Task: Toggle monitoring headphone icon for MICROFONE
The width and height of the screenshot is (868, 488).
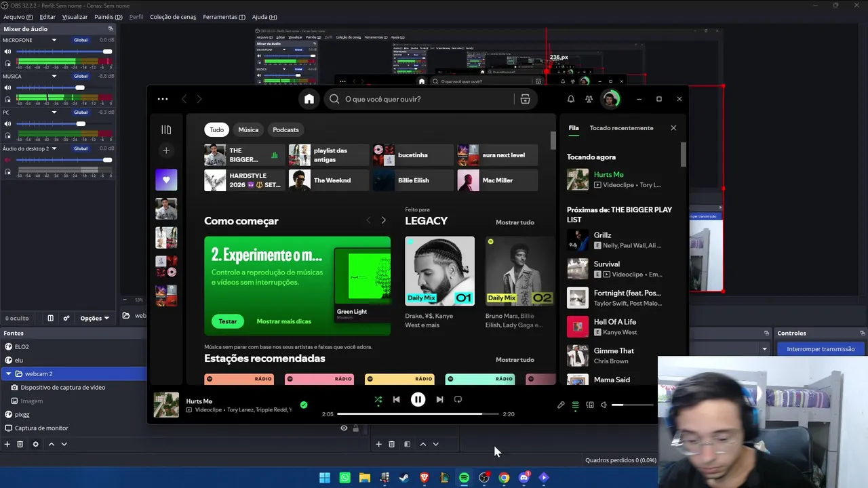Action: (x=8, y=63)
